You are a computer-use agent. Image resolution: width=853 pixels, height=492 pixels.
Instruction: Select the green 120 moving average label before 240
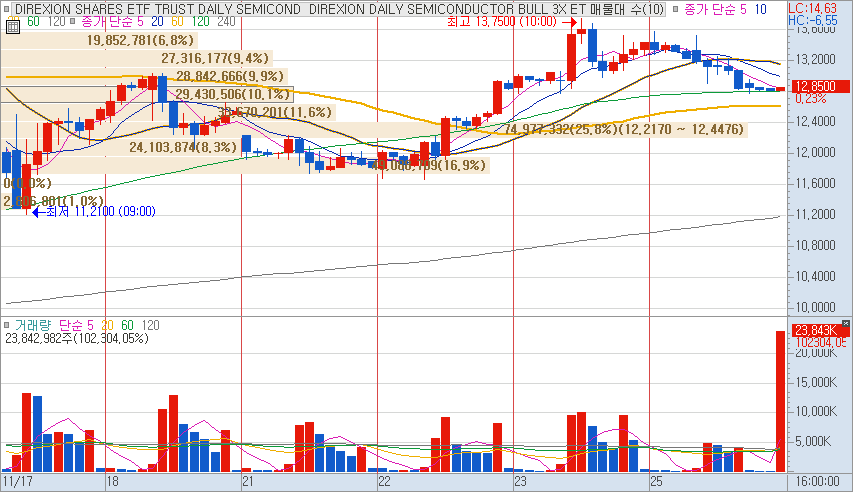tap(201, 21)
